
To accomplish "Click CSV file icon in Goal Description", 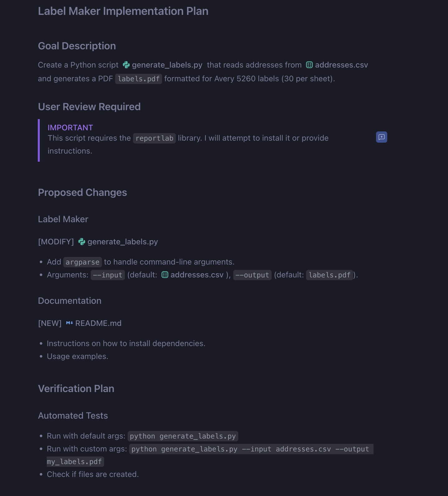I will 309,65.
